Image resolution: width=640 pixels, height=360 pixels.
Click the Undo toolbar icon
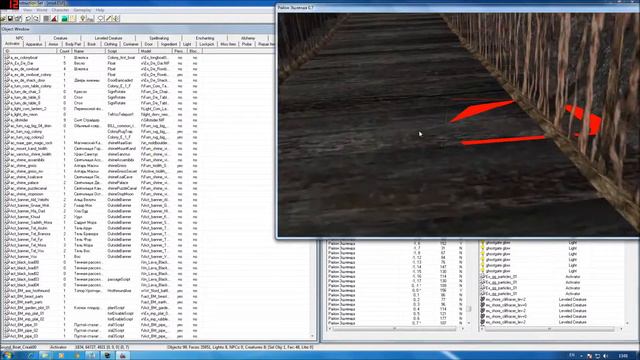point(28,18)
